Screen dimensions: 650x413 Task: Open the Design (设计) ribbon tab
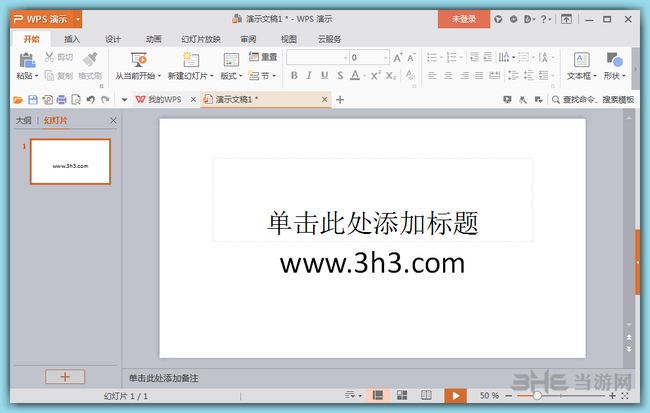coord(112,39)
